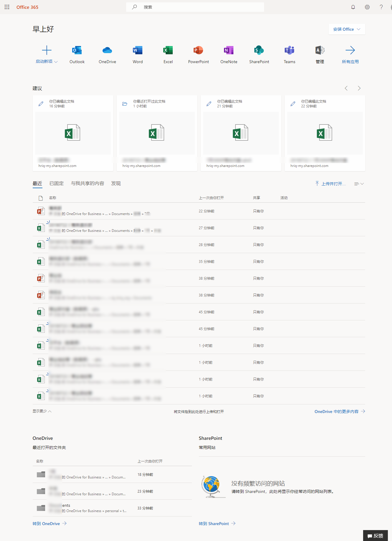Show previous suggestions with left arrow
Screen dimensions: 392x541
pos(346,88)
